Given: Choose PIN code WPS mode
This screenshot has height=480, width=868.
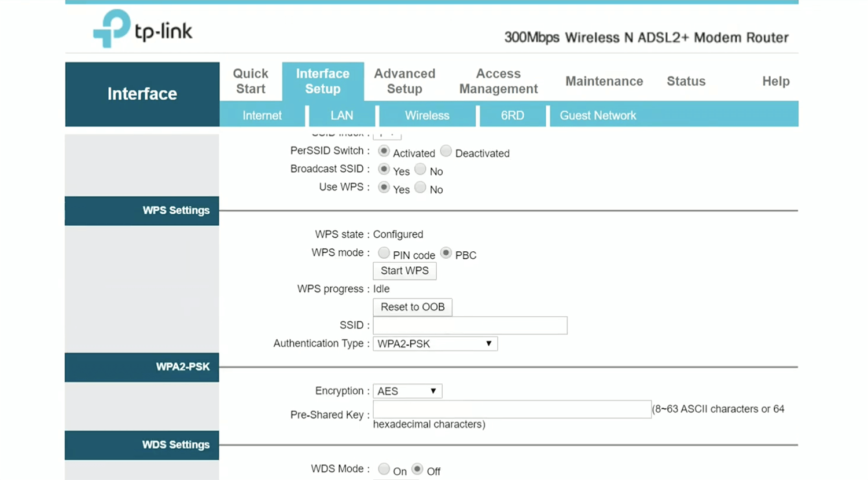Looking at the screenshot, I should click(x=384, y=253).
